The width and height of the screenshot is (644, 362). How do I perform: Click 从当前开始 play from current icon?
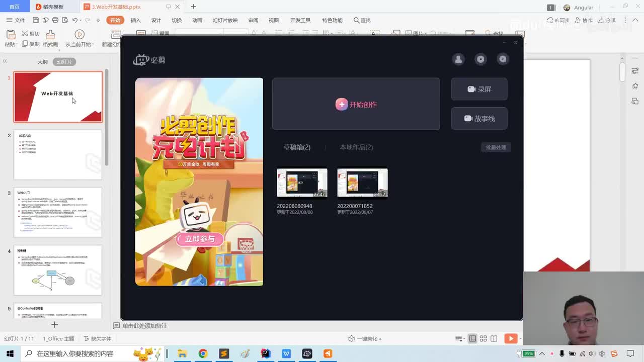point(79,34)
